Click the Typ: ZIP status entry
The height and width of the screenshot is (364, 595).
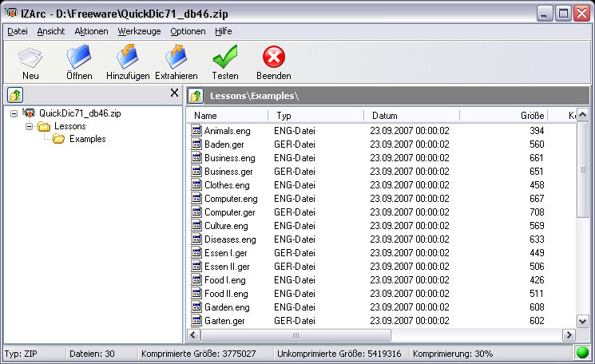click(21, 354)
